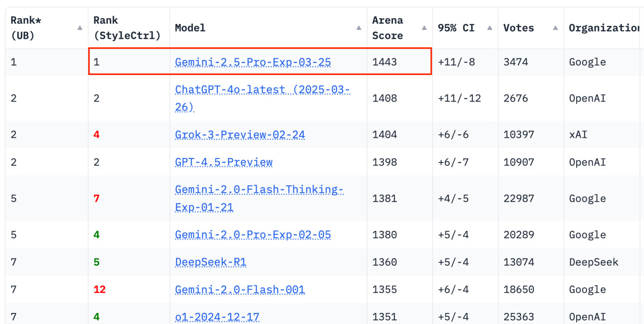Open the GPT-4.5-Preview model link
Image resolution: width=644 pixels, height=324 pixels.
pos(223,163)
